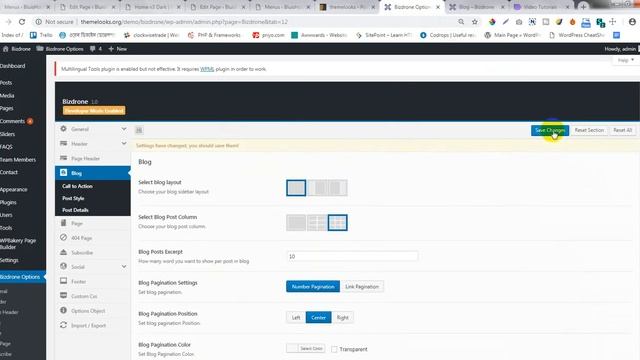Select the one-column blog post option

296,222
